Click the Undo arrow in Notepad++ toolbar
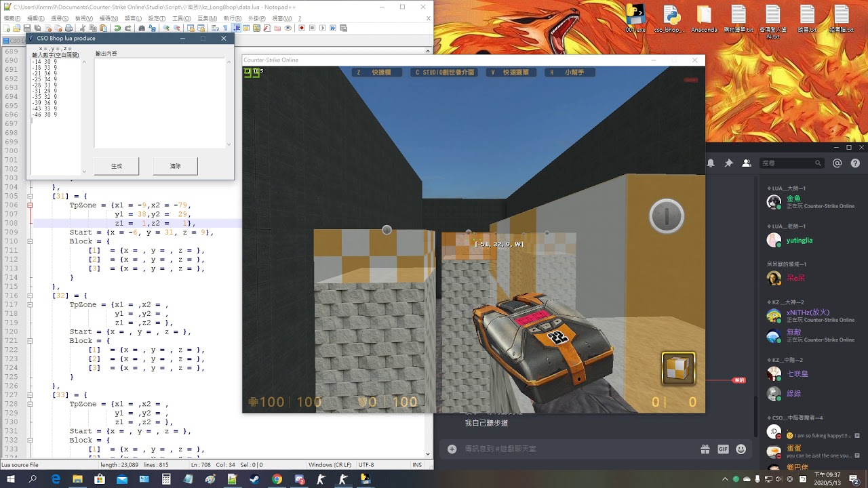This screenshot has width=868, height=488. coord(117,28)
